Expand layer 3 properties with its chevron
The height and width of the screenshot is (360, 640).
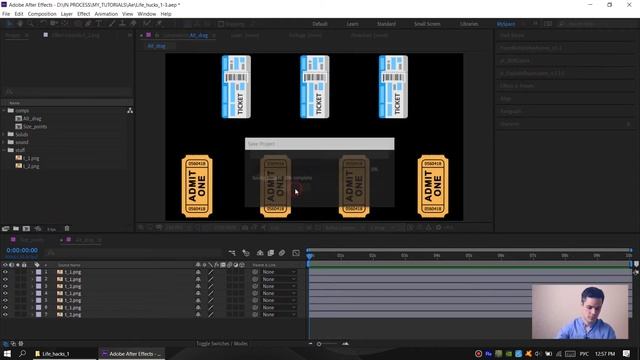coord(32,286)
